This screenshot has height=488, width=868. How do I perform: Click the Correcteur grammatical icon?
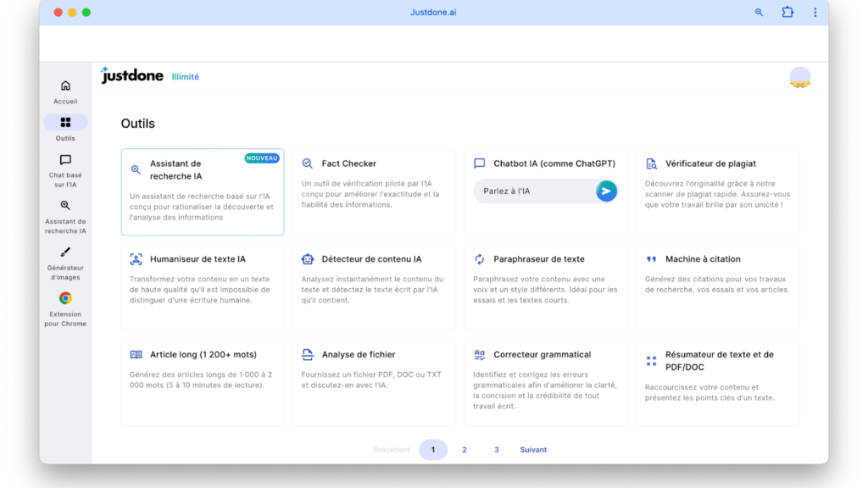(x=480, y=355)
